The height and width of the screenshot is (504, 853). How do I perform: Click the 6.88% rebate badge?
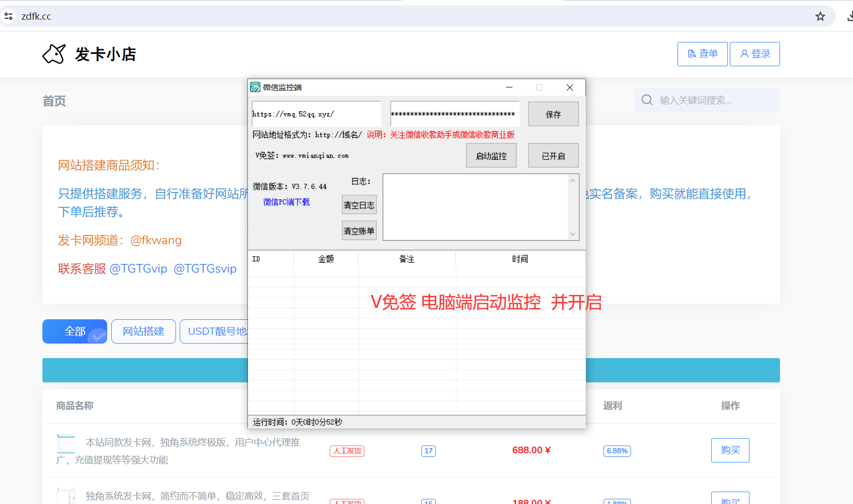click(x=617, y=451)
